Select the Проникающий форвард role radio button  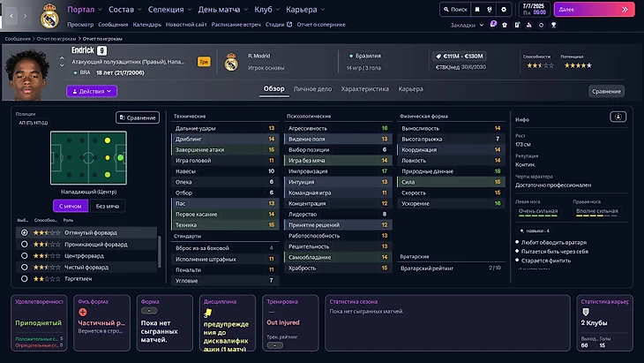[24, 244]
